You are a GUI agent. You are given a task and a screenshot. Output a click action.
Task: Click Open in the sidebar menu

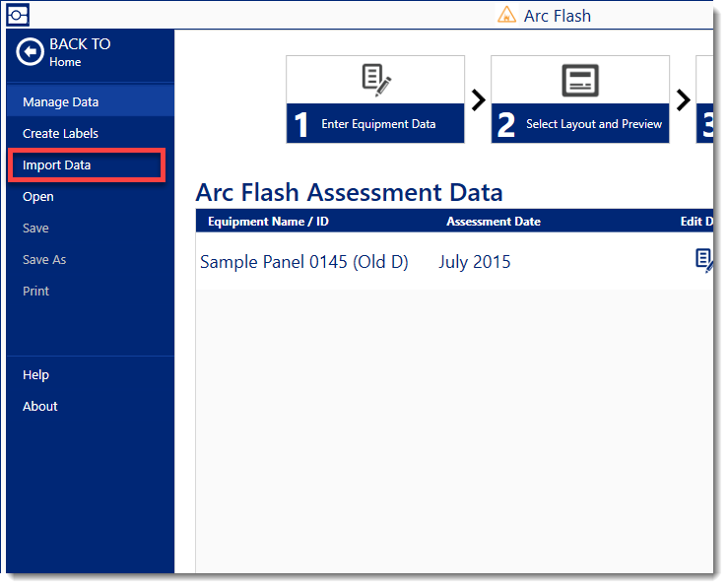38,196
